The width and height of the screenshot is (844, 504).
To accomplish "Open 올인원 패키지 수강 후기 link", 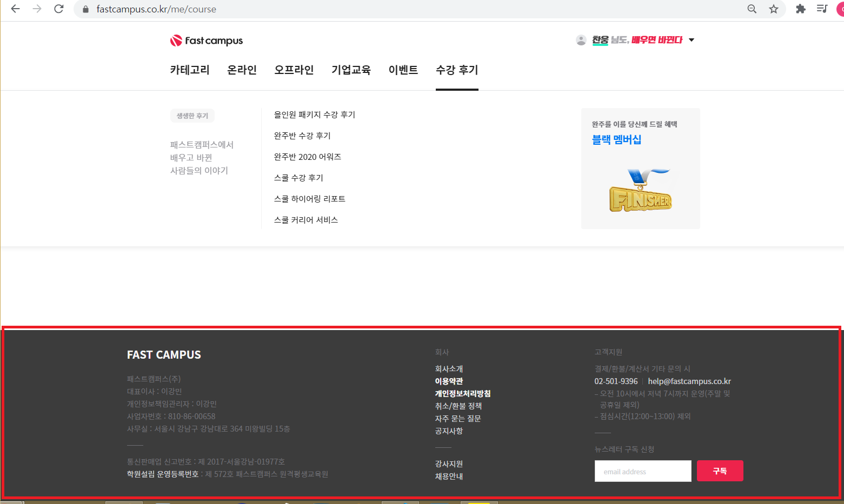I will 315,115.
